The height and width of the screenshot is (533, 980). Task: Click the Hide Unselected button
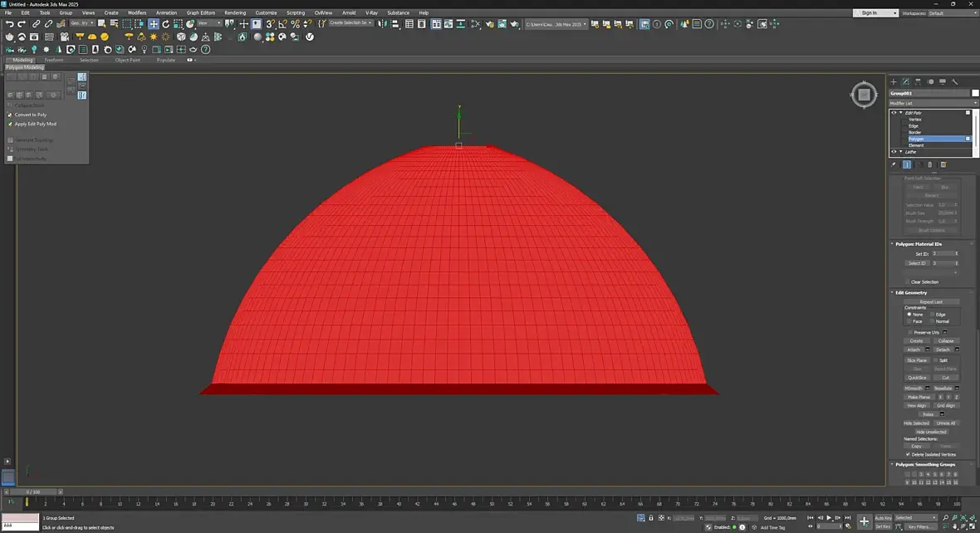point(931,432)
